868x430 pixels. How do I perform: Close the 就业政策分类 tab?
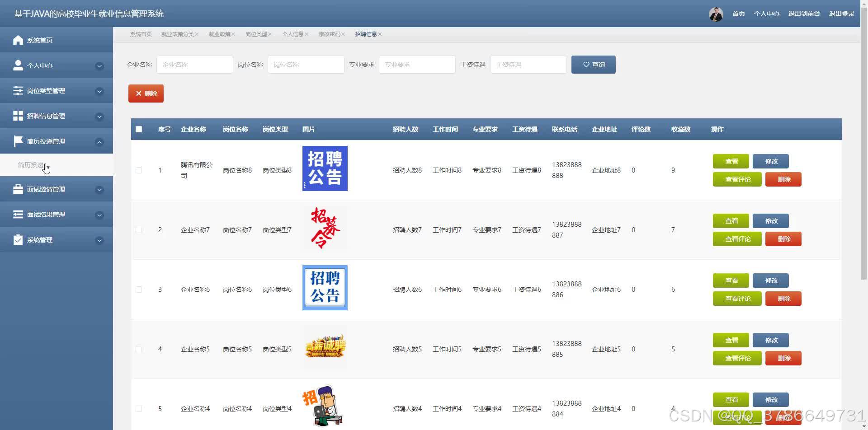point(197,34)
